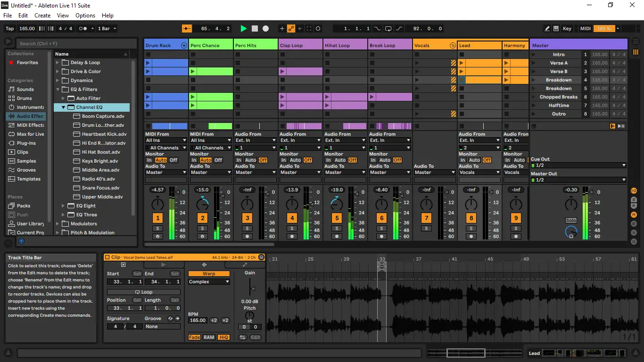This screenshot has height=362, width=644.
Task: Open the Drums category in browser
Action: pos(25,99)
